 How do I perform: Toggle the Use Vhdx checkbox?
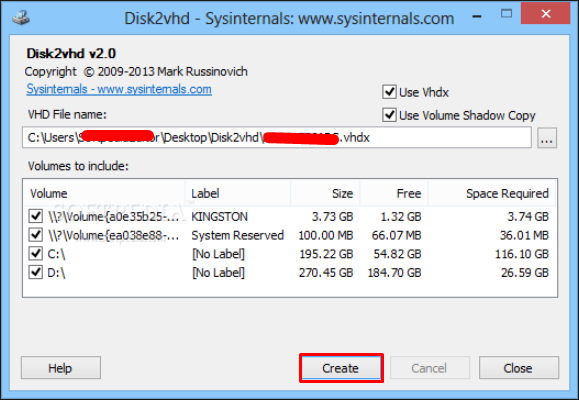point(389,92)
